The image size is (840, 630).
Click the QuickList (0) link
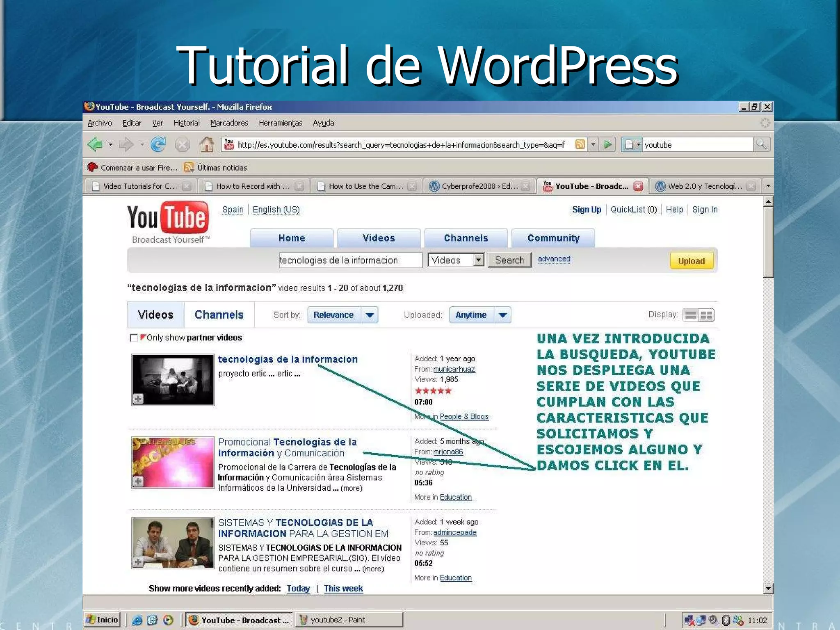click(x=634, y=210)
